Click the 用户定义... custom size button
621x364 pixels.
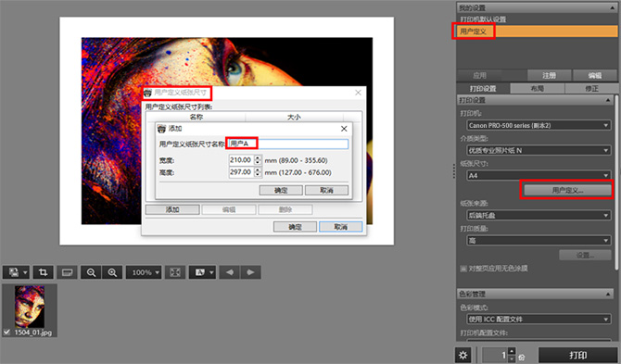tap(567, 190)
